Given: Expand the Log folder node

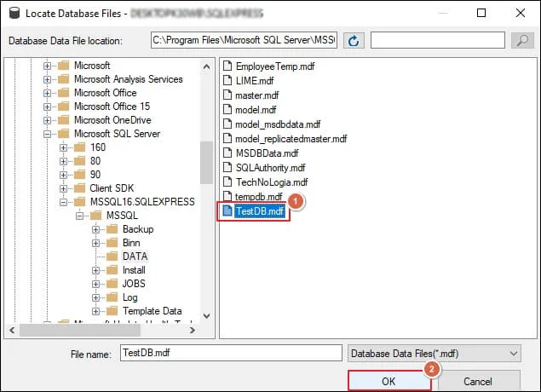Looking at the screenshot, I should pyautogui.click(x=96, y=297).
